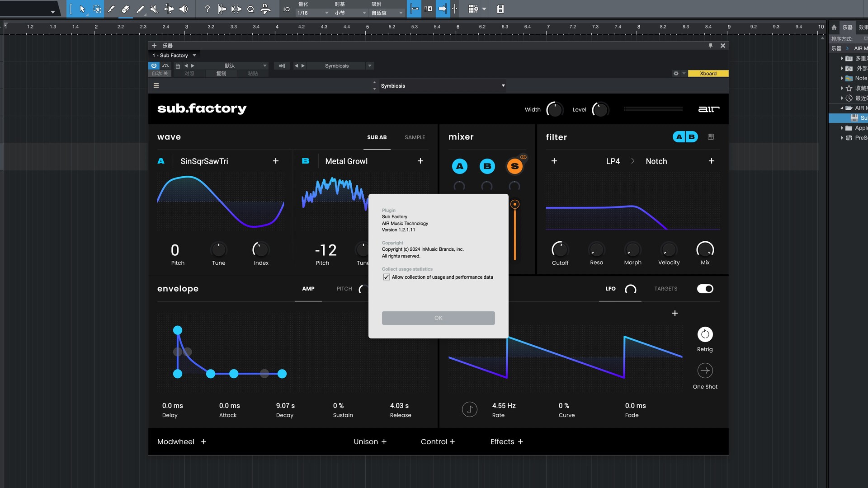Expand the Modwheel section
Image resolution: width=868 pixels, height=488 pixels.
203,441
